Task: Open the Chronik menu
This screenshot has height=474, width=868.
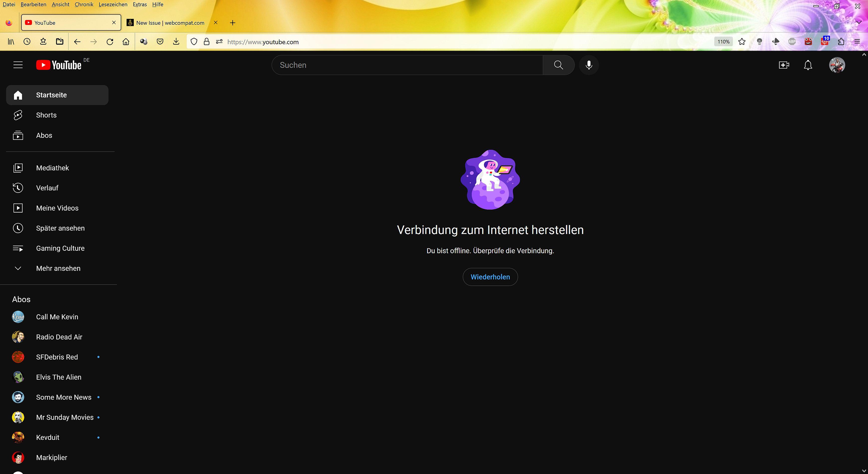Action: [x=84, y=4]
